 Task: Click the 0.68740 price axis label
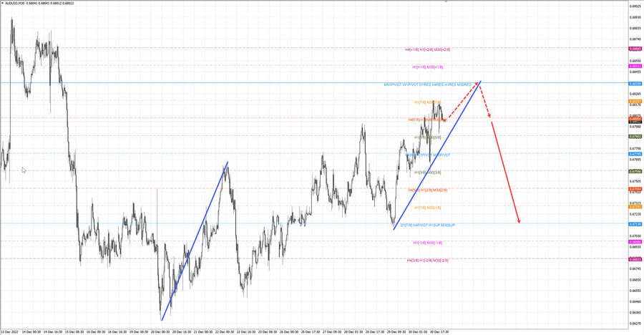tap(635, 39)
